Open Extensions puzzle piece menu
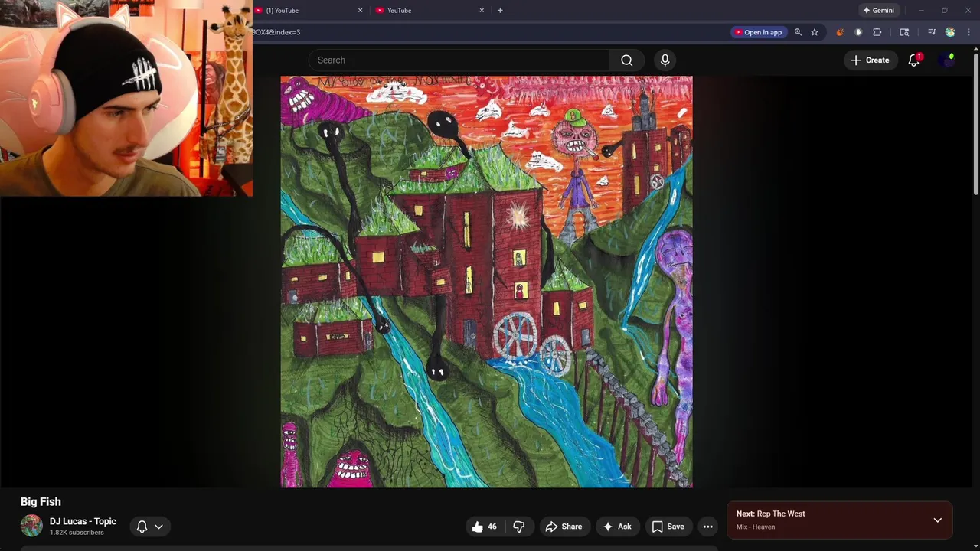Viewport: 980px width, 551px height. tap(877, 32)
